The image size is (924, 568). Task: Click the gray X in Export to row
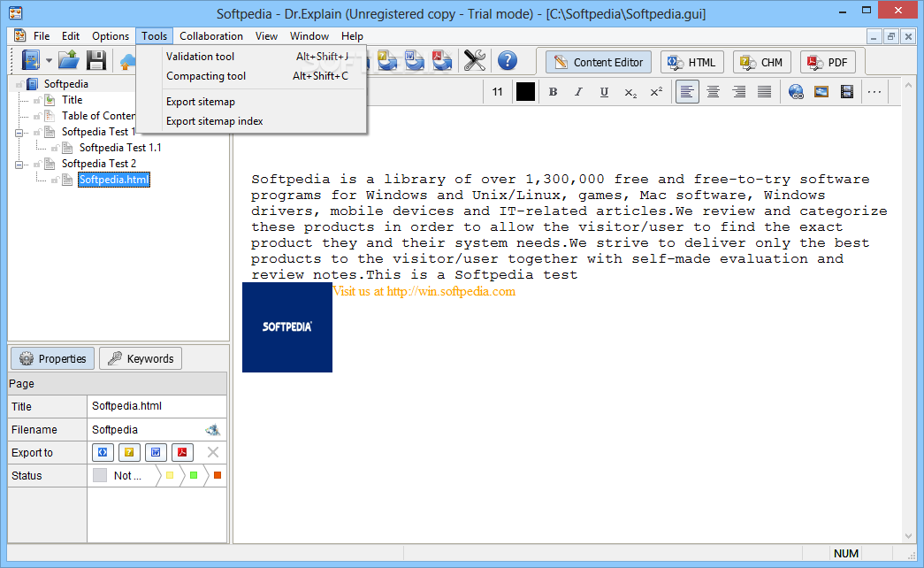click(x=213, y=452)
